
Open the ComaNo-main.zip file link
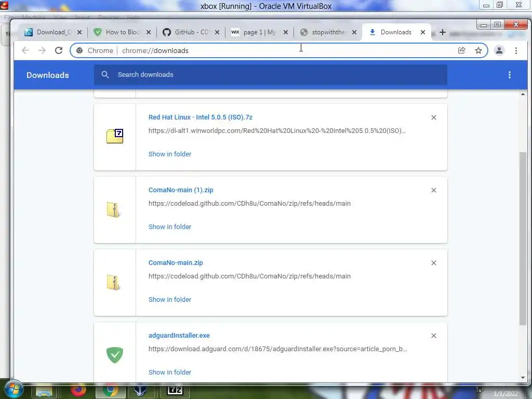pyautogui.click(x=176, y=263)
